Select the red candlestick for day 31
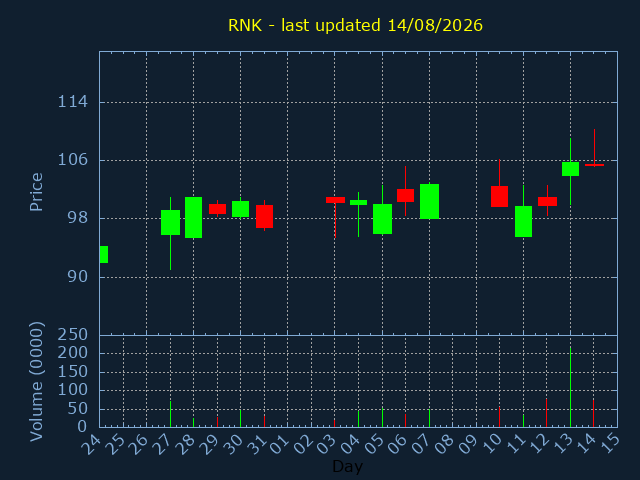 tap(264, 216)
